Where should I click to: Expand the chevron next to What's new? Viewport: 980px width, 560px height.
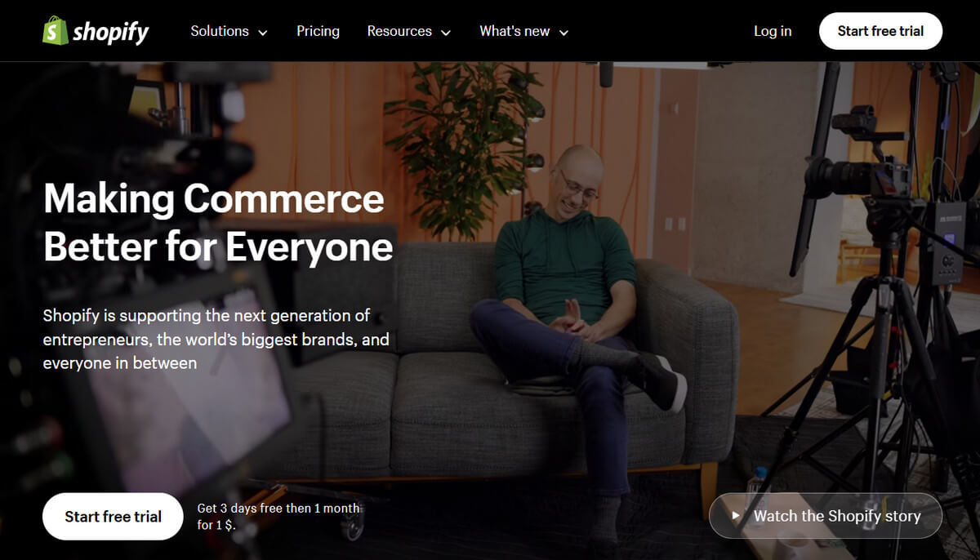pos(563,33)
